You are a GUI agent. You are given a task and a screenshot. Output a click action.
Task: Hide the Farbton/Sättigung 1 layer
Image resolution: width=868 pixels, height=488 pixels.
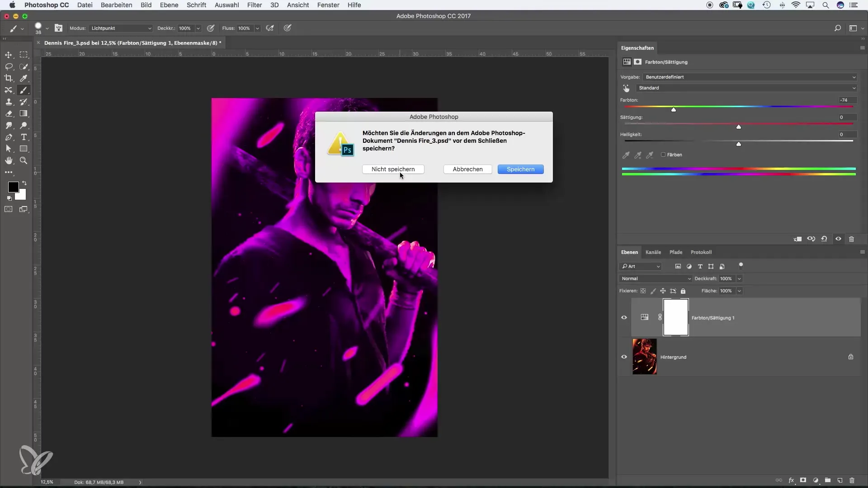click(624, 318)
